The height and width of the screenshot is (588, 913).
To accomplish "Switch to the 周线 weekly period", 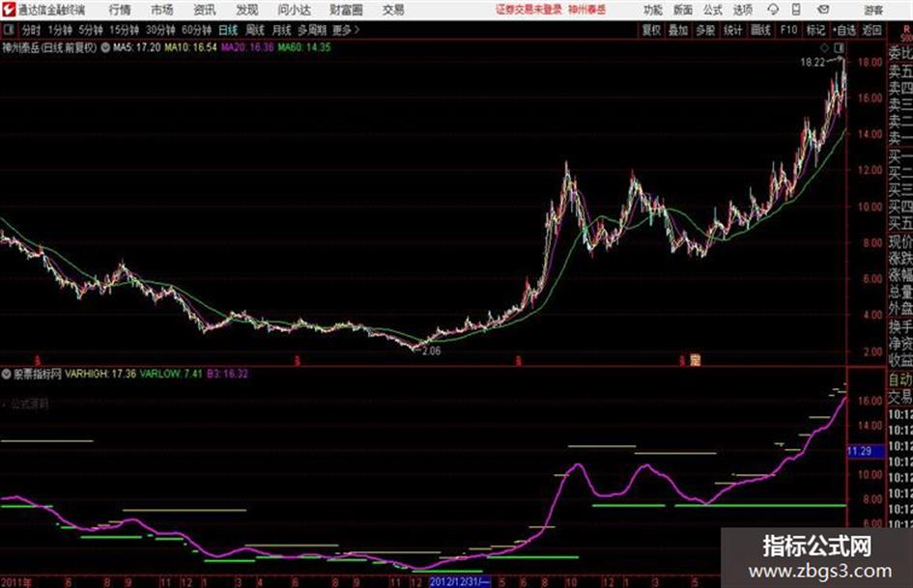I will pyautogui.click(x=255, y=30).
